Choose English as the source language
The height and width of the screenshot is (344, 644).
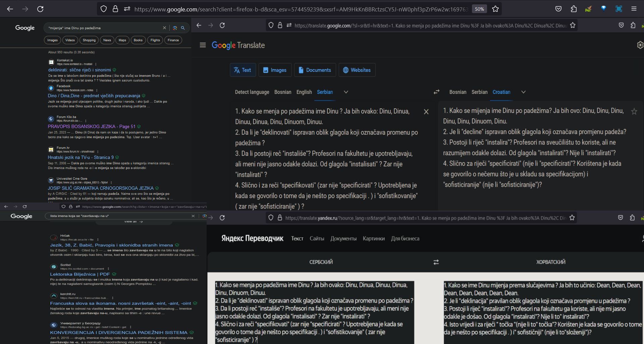pos(304,92)
